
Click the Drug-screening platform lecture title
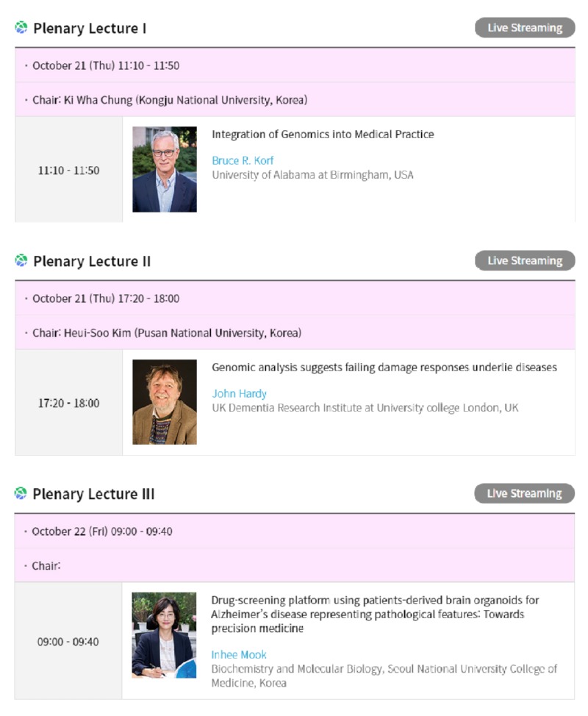(375, 614)
